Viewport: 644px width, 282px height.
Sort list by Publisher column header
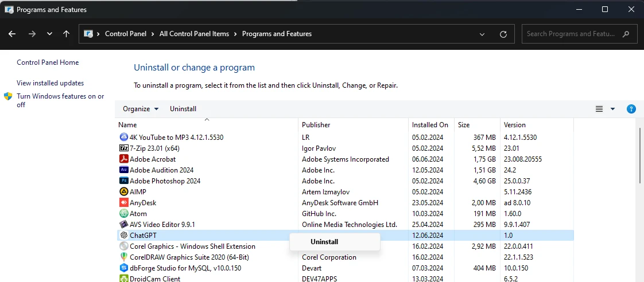point(316,125)
